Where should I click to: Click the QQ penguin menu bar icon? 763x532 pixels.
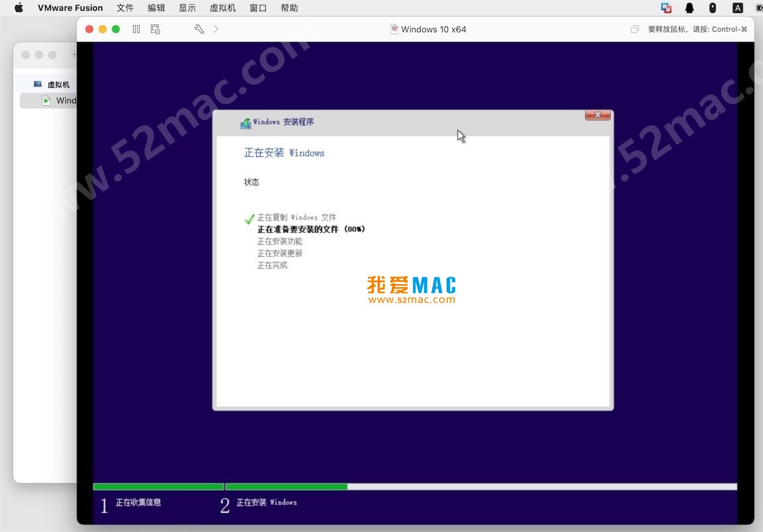tap(690, 8)
